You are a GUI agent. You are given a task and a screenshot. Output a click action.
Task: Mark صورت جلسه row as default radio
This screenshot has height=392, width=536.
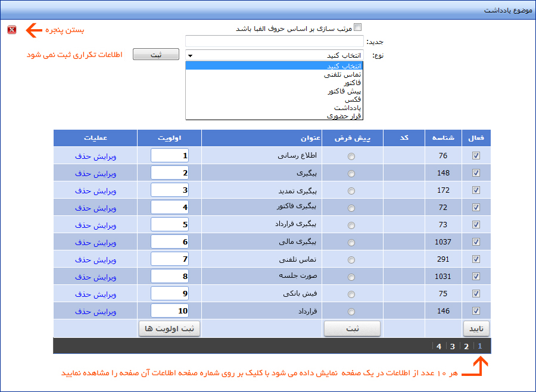[x=351, y=277]
